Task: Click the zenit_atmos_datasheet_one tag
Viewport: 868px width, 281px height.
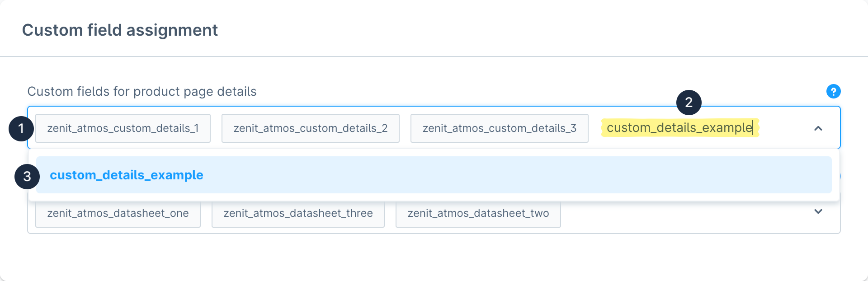Action: coord(118,214)
